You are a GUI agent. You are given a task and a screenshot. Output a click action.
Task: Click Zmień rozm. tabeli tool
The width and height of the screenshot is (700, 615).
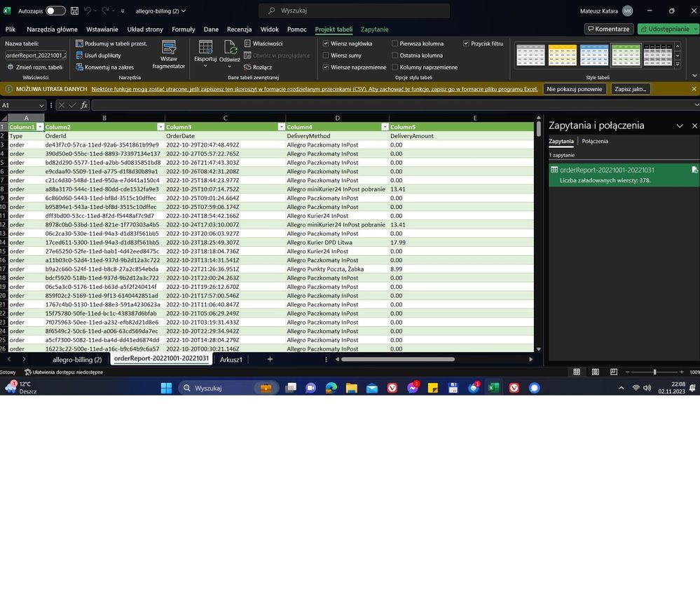(x=35, y=67)
